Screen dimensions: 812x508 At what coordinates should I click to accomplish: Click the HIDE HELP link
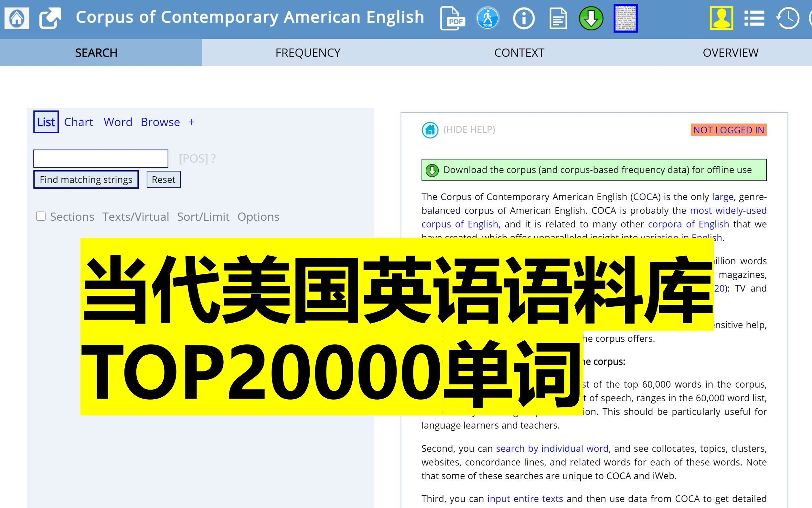tap(469, 129)
